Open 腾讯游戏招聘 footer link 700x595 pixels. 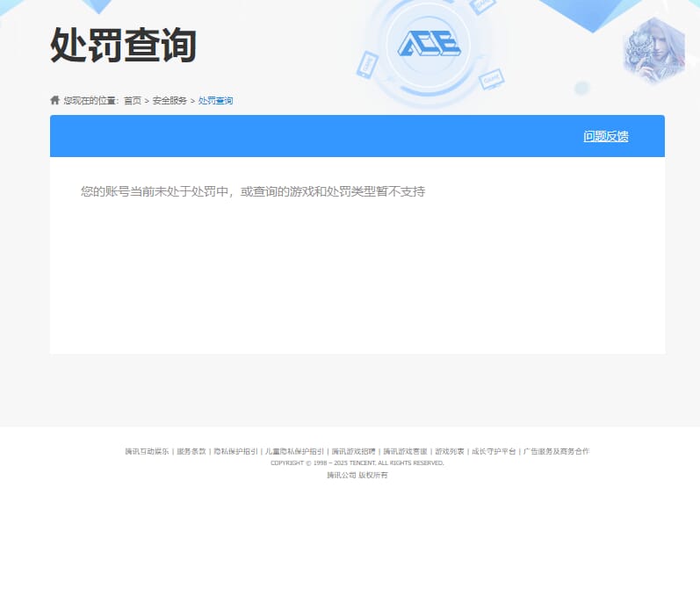pos(353,451)
